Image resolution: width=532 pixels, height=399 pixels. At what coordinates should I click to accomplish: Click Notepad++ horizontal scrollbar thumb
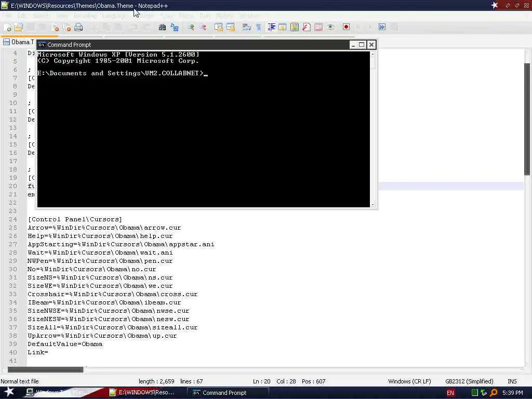coord(45,369)
